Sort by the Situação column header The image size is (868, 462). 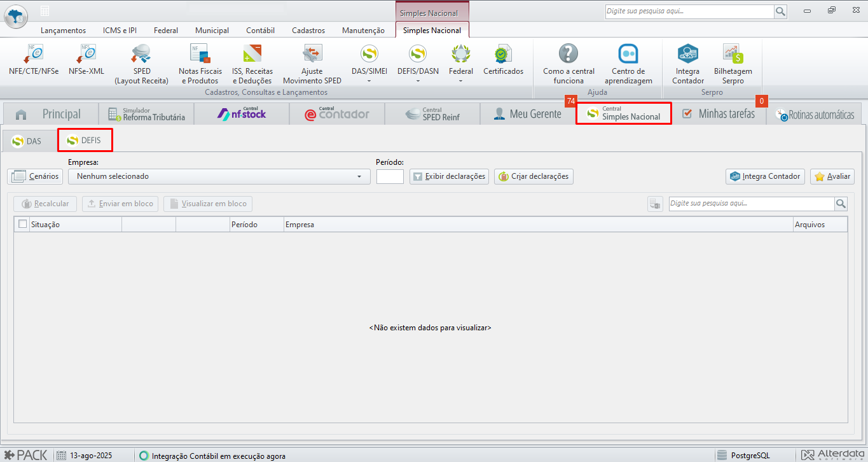coord(76,224)
